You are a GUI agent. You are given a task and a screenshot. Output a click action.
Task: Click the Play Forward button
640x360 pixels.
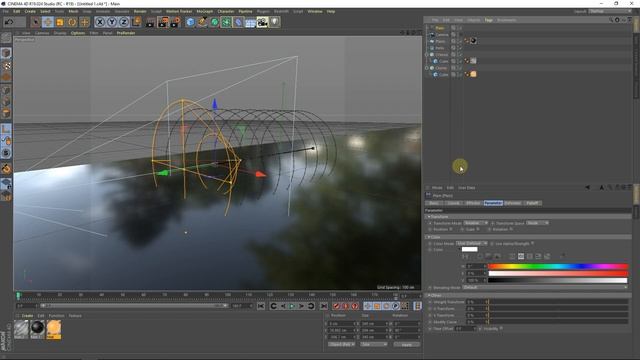point(292,306)
